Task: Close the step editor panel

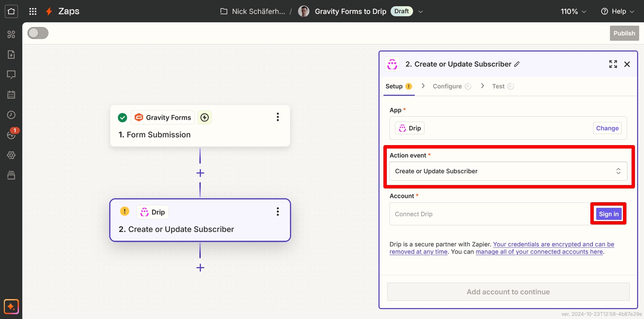Action: (627, 64)
